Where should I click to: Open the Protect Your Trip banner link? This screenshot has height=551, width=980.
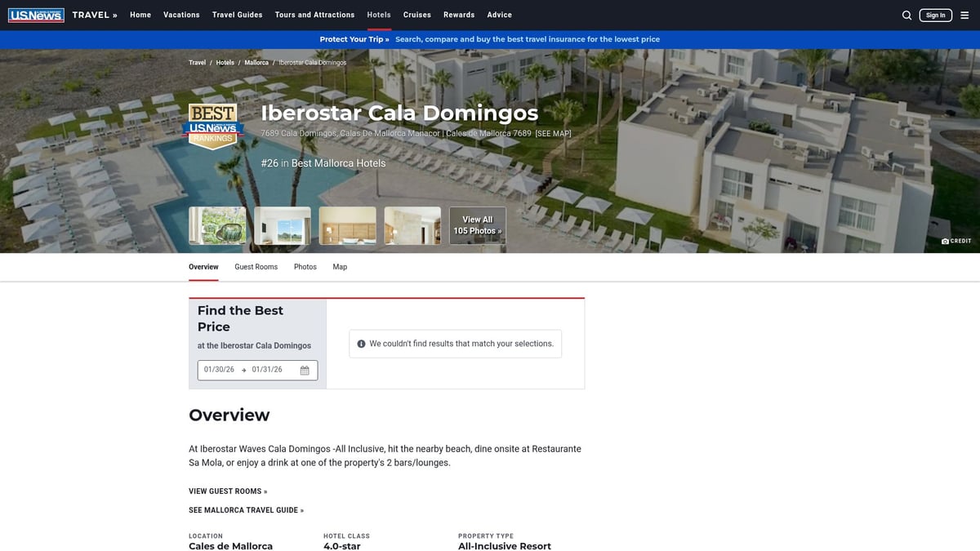click(353, 38)
